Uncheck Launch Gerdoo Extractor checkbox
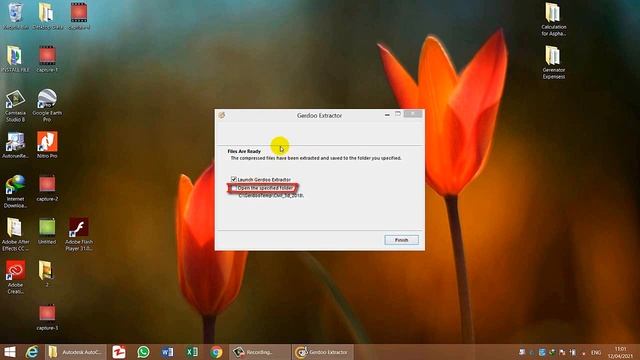This screenshot has height=360, width=640. click(234, 179)
